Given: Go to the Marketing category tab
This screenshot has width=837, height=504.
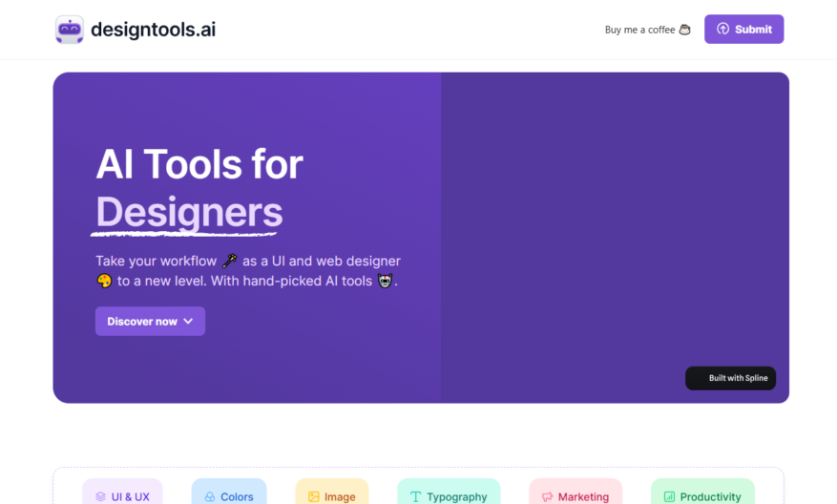Looking at the screenshot, I should [x=575, y=495].
